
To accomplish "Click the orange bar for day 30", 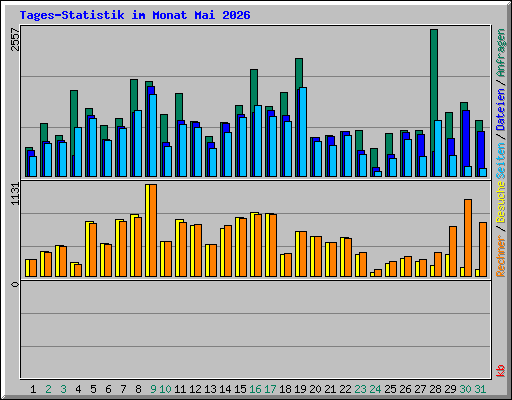I will [x=468, y=238].
